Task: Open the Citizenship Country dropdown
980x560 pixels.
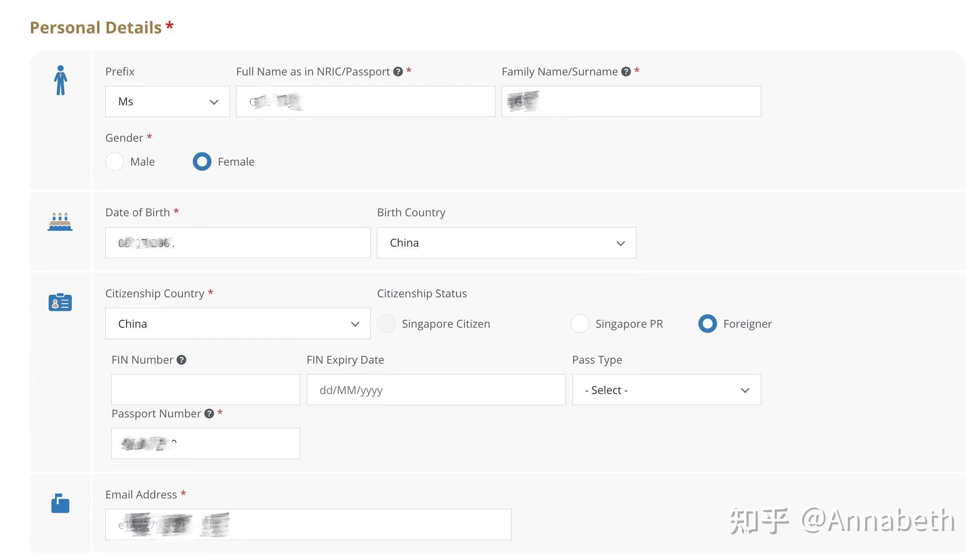Action: [x=237, y=324]
